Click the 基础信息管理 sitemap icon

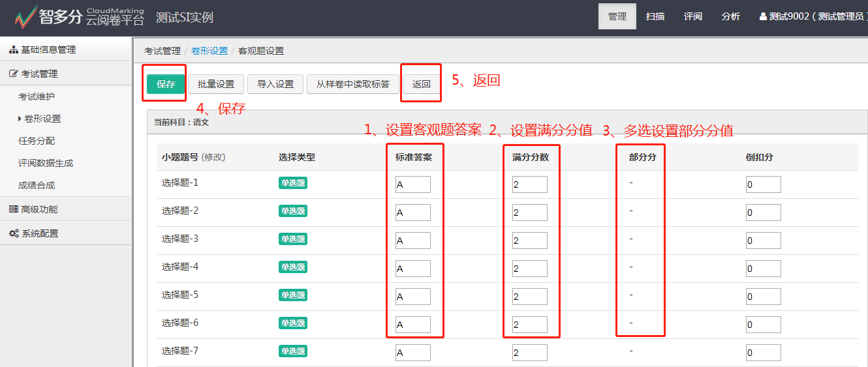pyautogui.click(x=14, y=50)
